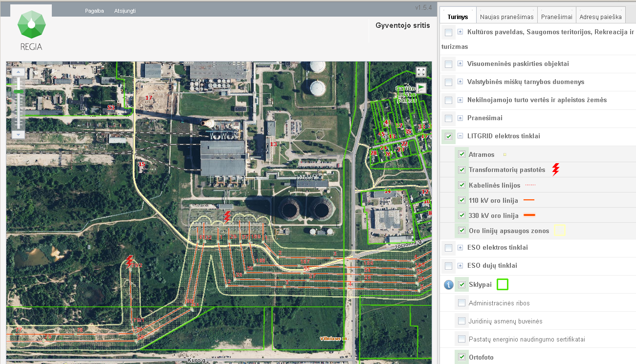Click the red lightning legend icon for Transformatorių pastotės
Viewport: 636px width, 364px height.
pos(555,170)
